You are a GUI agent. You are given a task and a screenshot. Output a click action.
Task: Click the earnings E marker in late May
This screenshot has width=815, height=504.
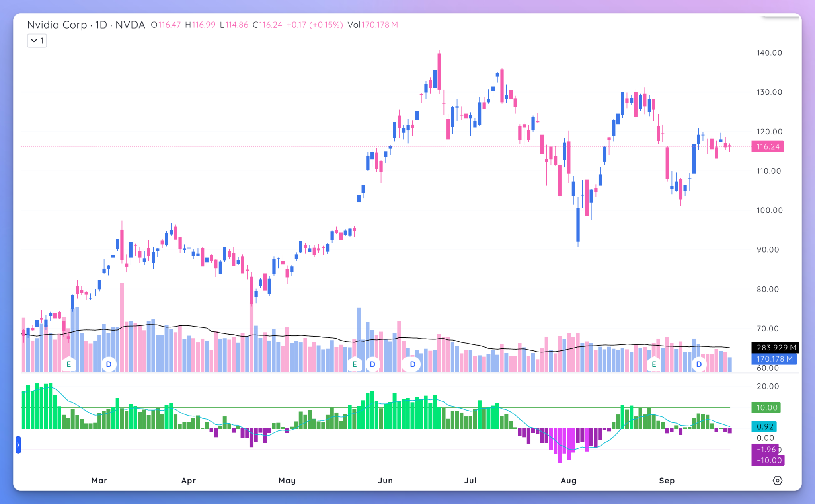pos(355,364)
